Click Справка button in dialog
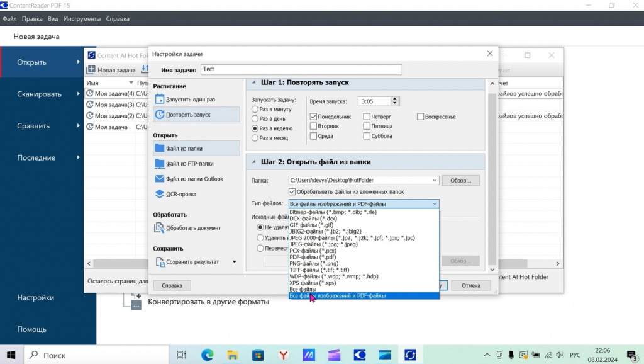Screen dimensions: 644x364 click(x=172, y=285)
